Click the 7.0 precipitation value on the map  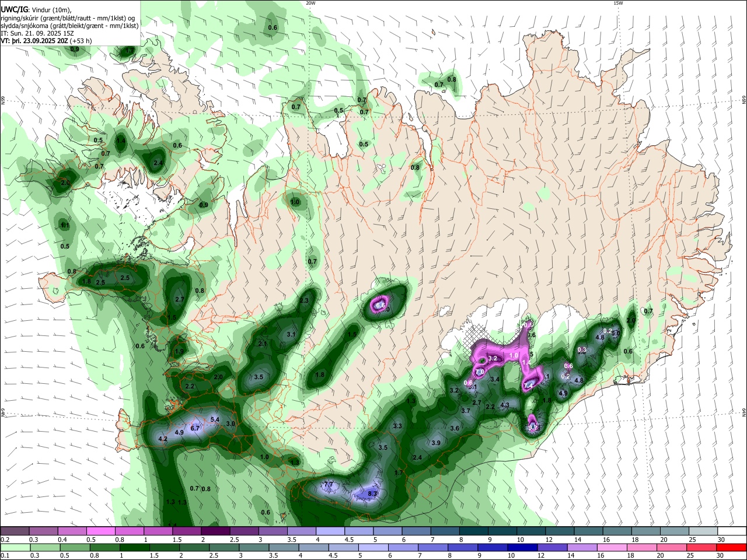pyautogui.click(x=480, y=372)
